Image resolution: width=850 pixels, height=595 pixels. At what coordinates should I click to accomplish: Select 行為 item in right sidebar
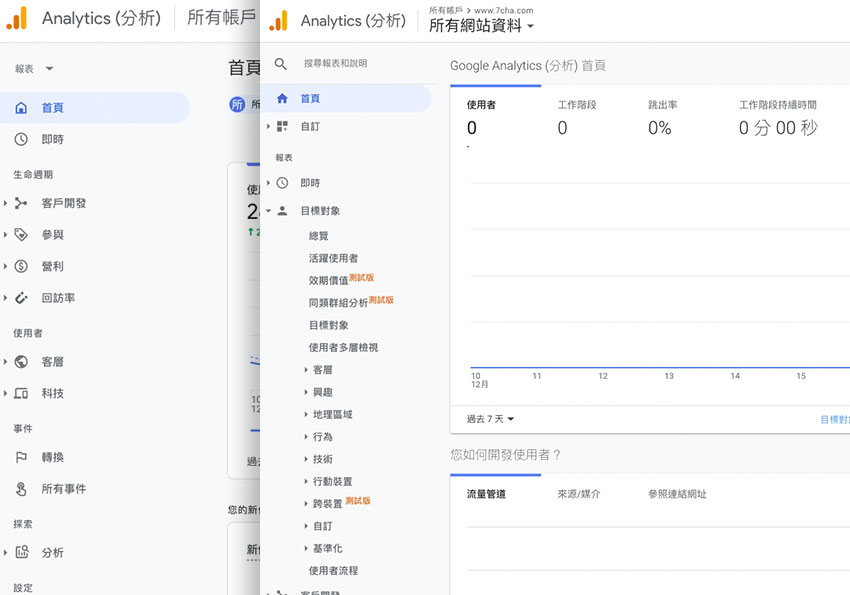point(323,437)
